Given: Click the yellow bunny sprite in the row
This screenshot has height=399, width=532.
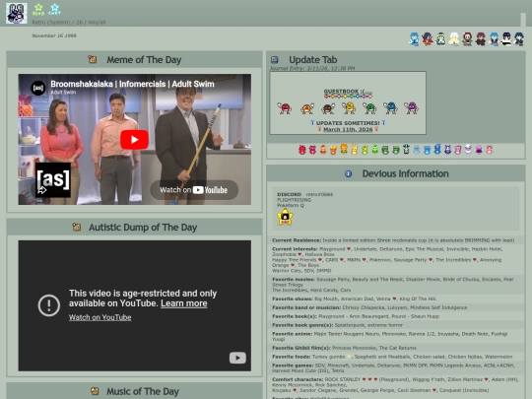Looking at the screenshot, I should tap(355, 150).
